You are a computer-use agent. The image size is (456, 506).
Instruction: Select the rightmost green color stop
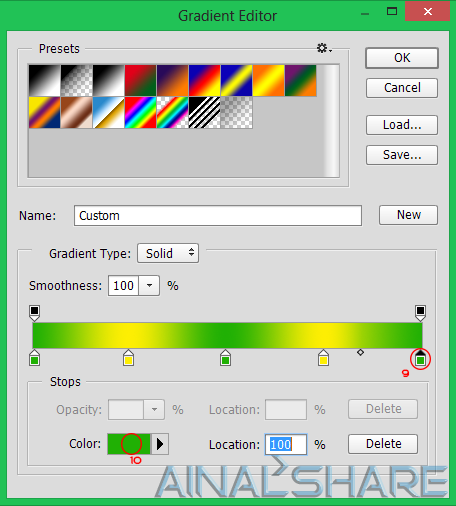(420, 358)
